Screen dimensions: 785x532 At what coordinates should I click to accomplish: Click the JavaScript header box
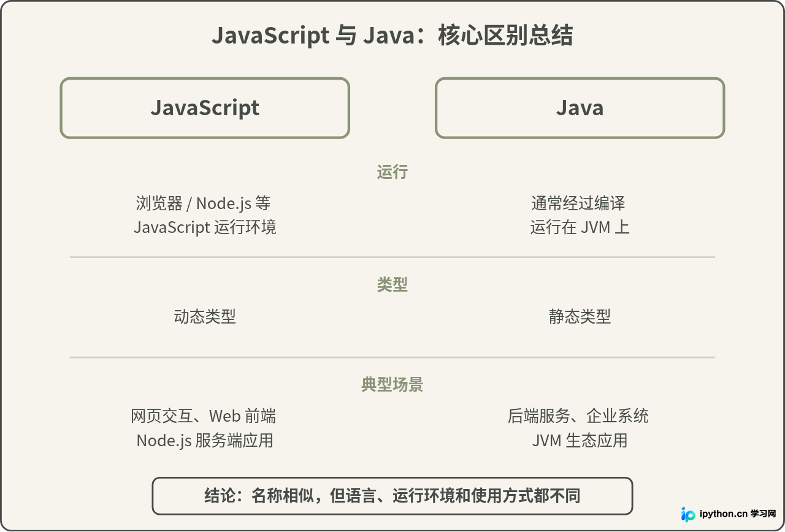coord(205,108)
